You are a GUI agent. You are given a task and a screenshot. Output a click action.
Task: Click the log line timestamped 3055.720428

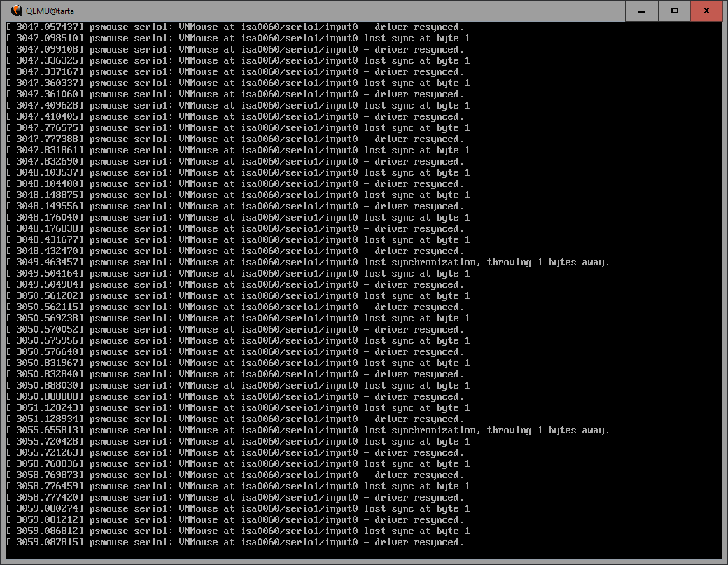(237, 442)
